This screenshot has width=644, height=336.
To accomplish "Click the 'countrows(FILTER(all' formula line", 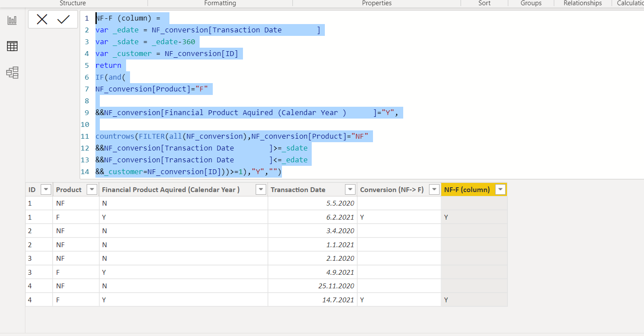I will 232,136.
